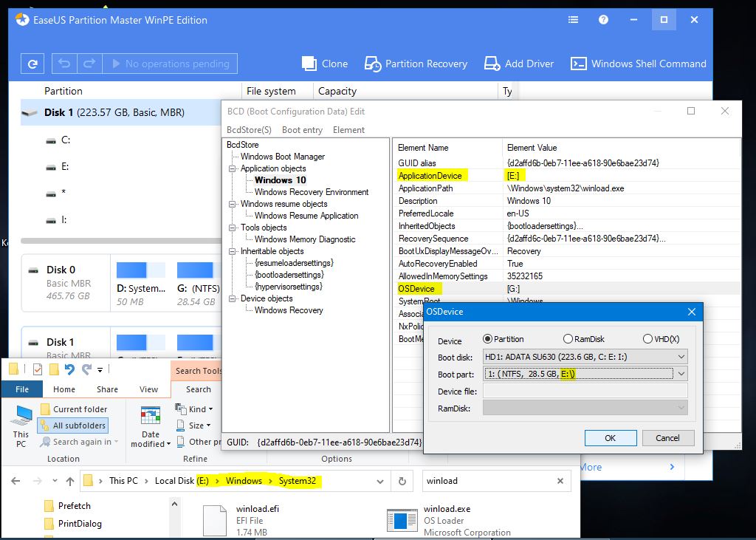Viewport: 756px width, 540px height.
Task: Open the Boot entry menu
Action: 302,130
